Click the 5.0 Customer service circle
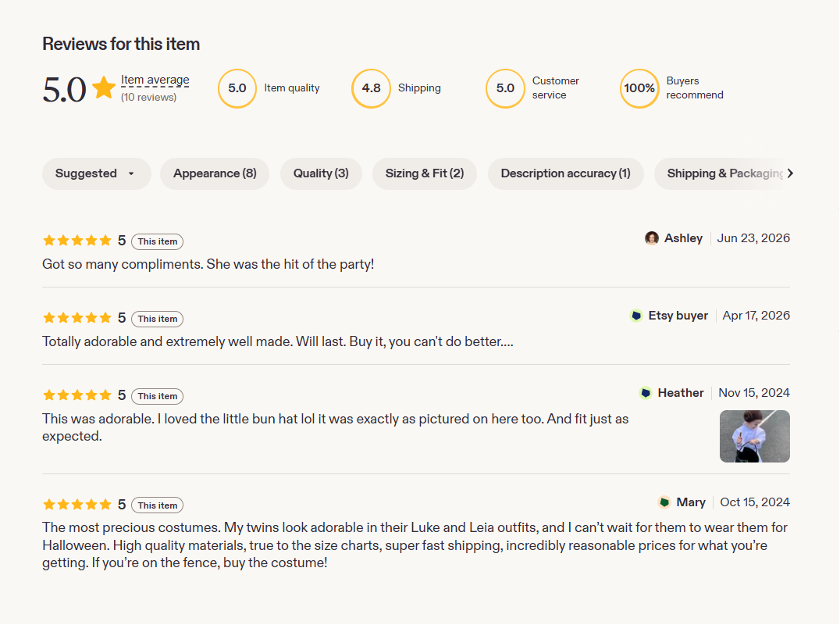Screen dimensions: 840x625 505,88
